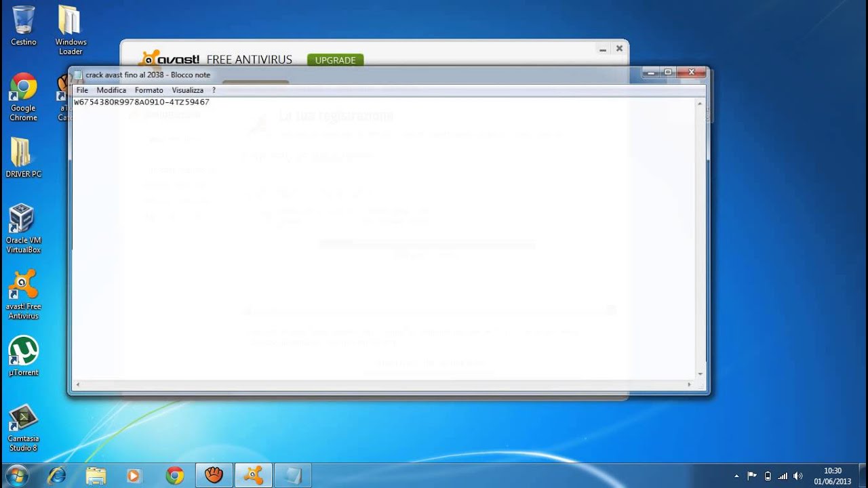Viewport: 868px width, 488px height.
Task: Open Notepad Modifica menu
Action: point(111,90)
